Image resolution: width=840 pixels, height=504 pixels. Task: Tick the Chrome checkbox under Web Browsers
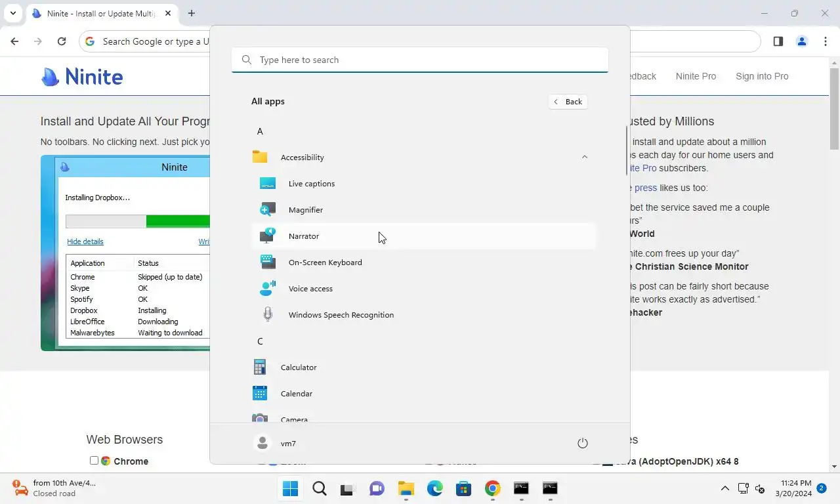94,461
